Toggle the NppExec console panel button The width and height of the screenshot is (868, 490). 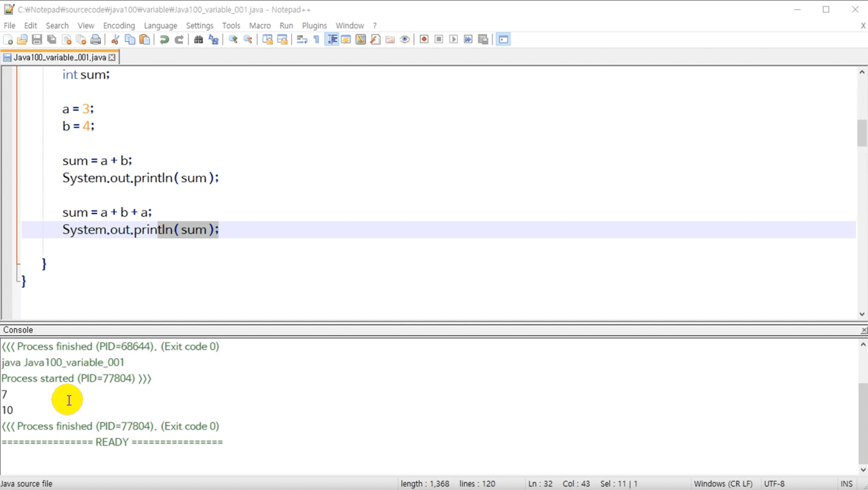tap(503, 39)
